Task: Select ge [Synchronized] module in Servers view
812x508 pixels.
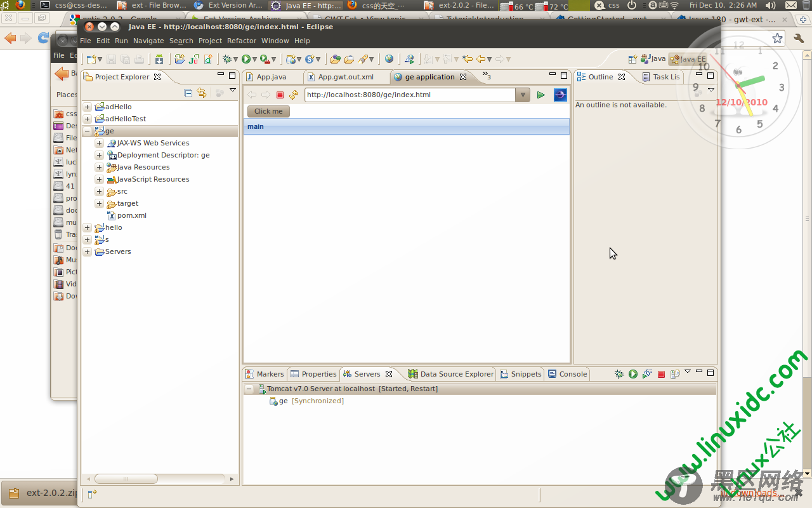Action: (x=306, y=401)
